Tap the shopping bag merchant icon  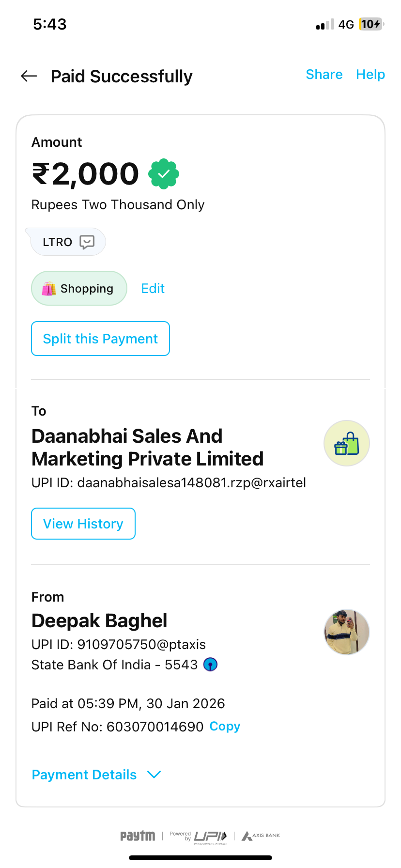pos(346,443)
